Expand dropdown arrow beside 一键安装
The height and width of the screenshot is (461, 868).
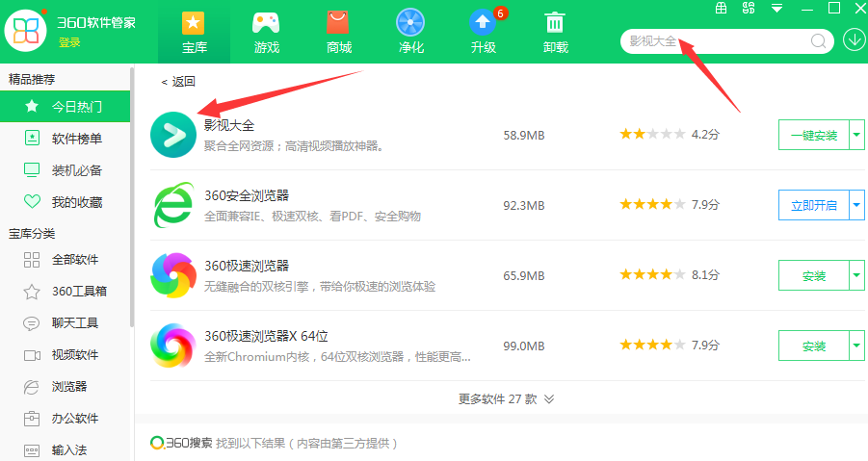pyautogui.click(x=856, y=135)
